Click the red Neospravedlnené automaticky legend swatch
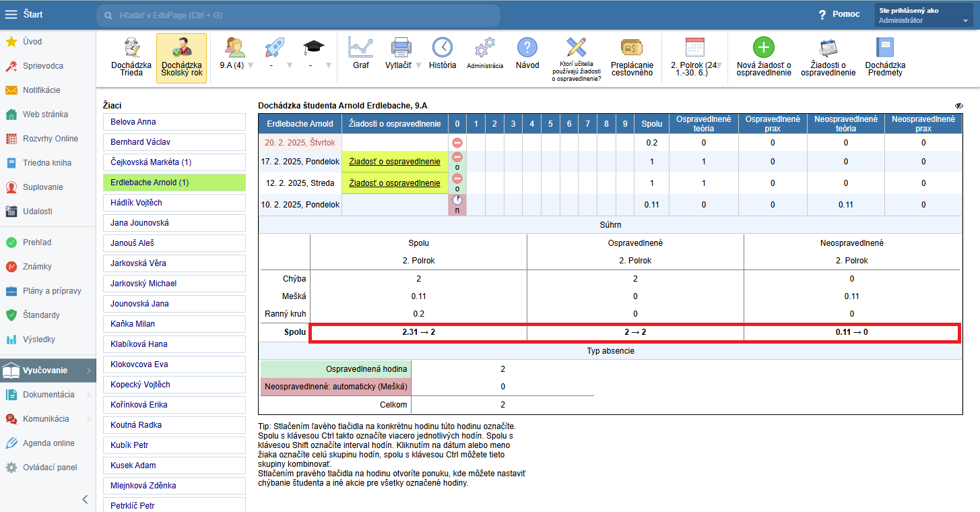Image resolution: width=980 pixels, height=512 pixels. [x=335, y=387]
